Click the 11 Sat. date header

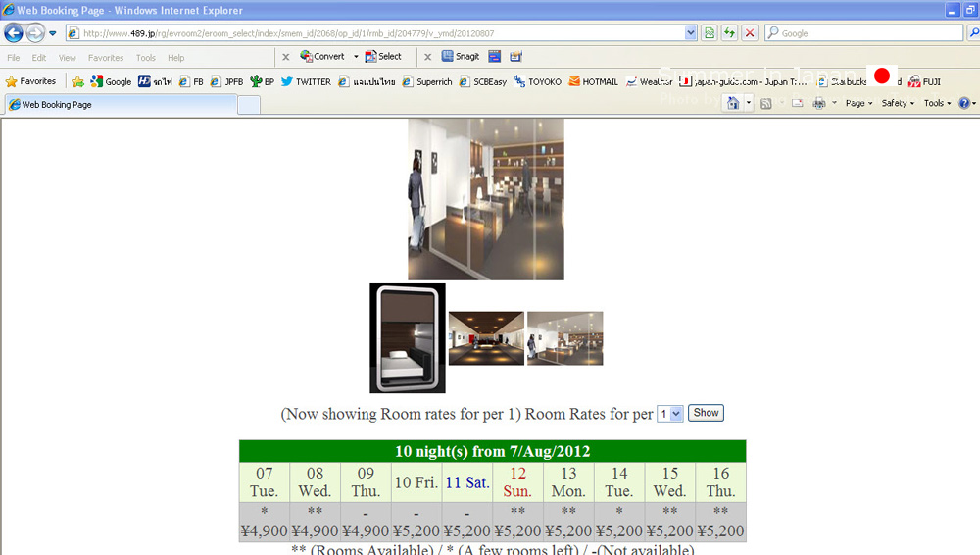(466, 482)
